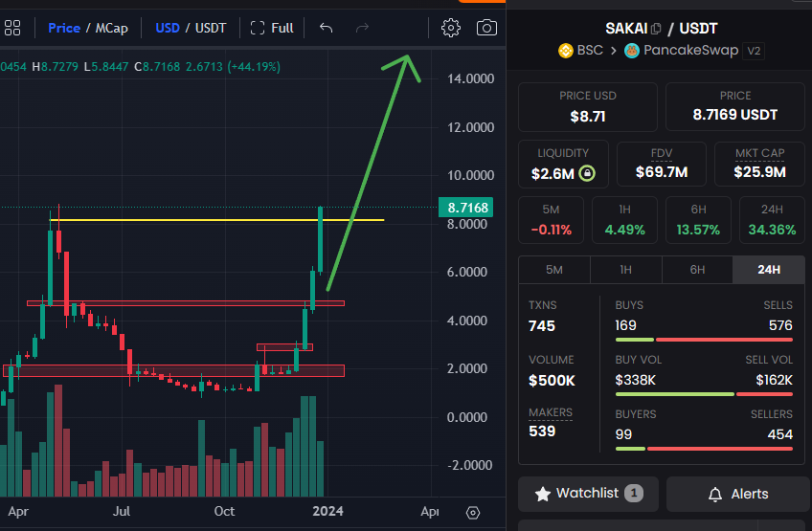
Task: Add SAKAI to Watchlist
Action: (588, 494)
